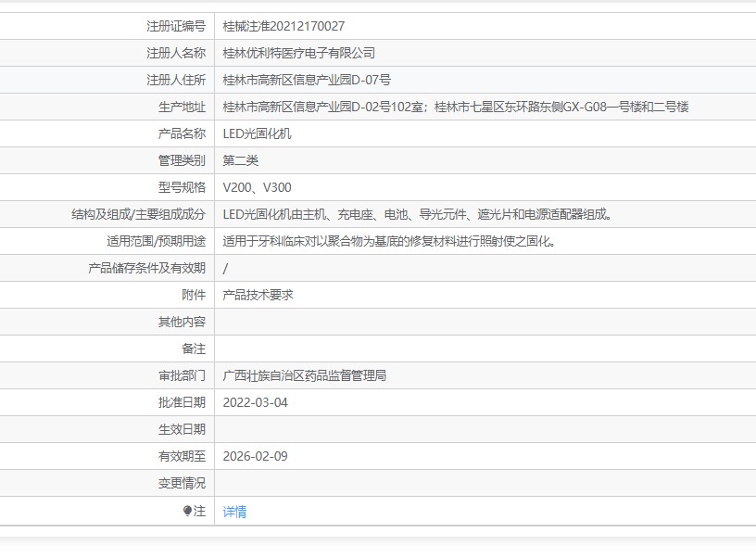Select company name 桂林优利特医疗电子有限公司
Screen dimensions: 756x558
click(x=299, y=53)
